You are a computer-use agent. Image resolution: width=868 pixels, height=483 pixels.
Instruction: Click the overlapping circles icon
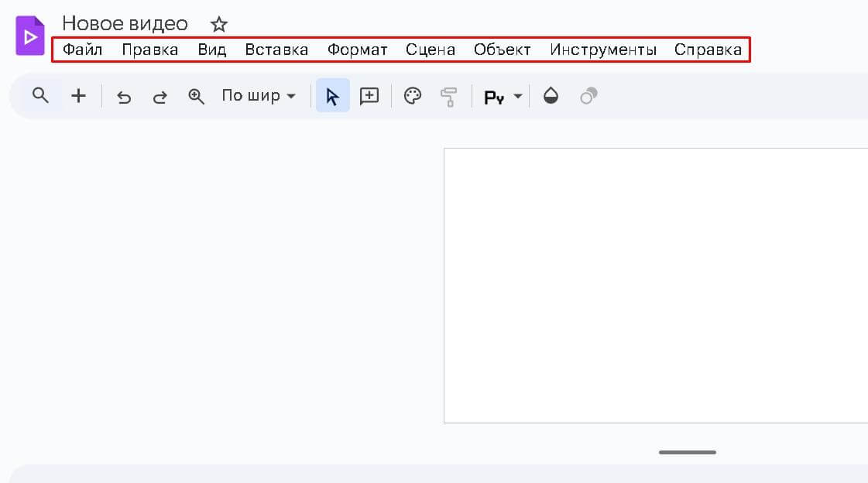point(588,96)
